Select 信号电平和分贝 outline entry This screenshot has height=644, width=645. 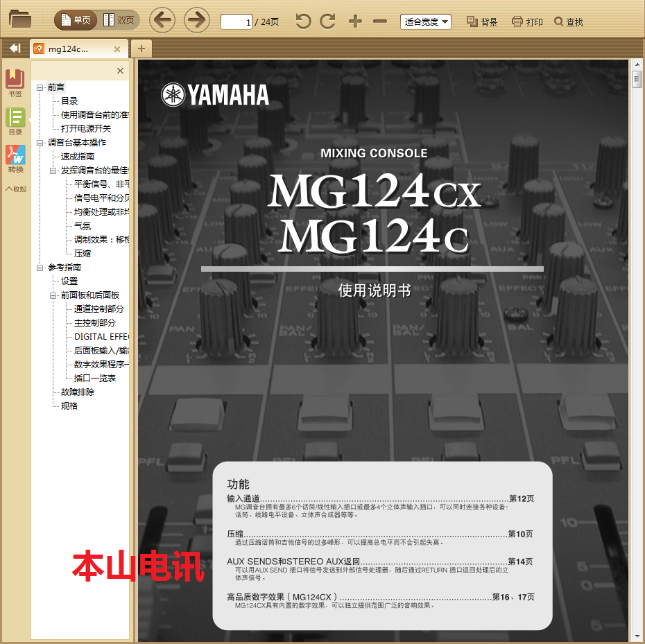101,198
